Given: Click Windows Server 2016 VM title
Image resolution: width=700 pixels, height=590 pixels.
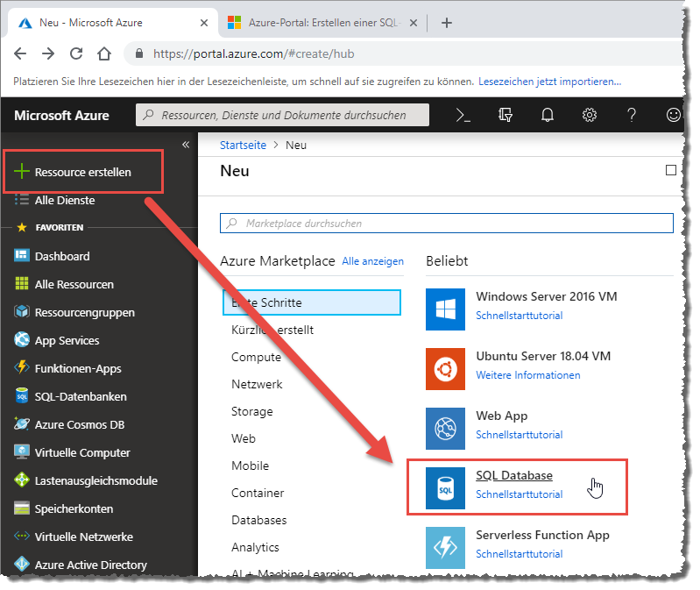Looking at the screenshot, I should pos(547,296).
